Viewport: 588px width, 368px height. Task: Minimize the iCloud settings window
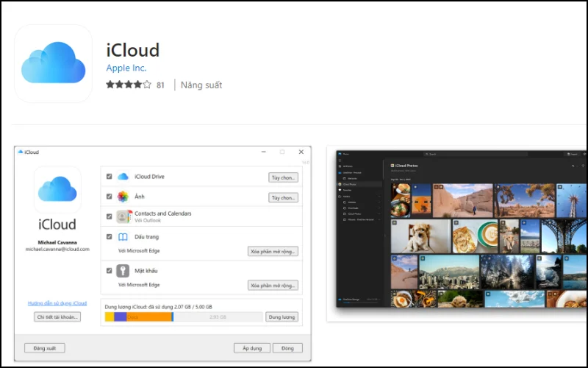264,152
